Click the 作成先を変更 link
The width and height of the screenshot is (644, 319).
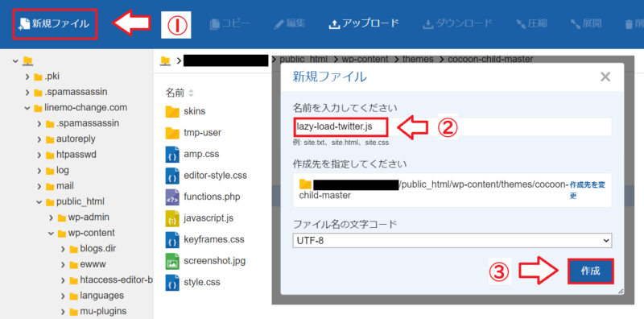(588, 190)
